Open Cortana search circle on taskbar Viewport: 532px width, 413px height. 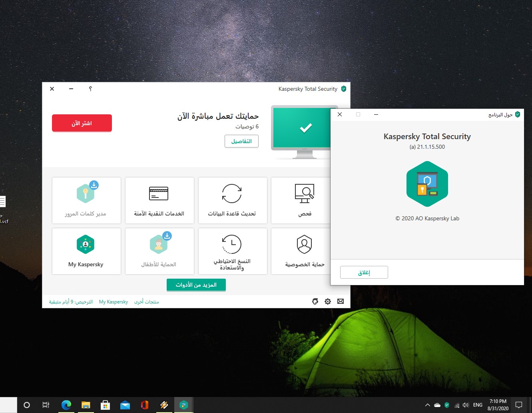(27, 405)
